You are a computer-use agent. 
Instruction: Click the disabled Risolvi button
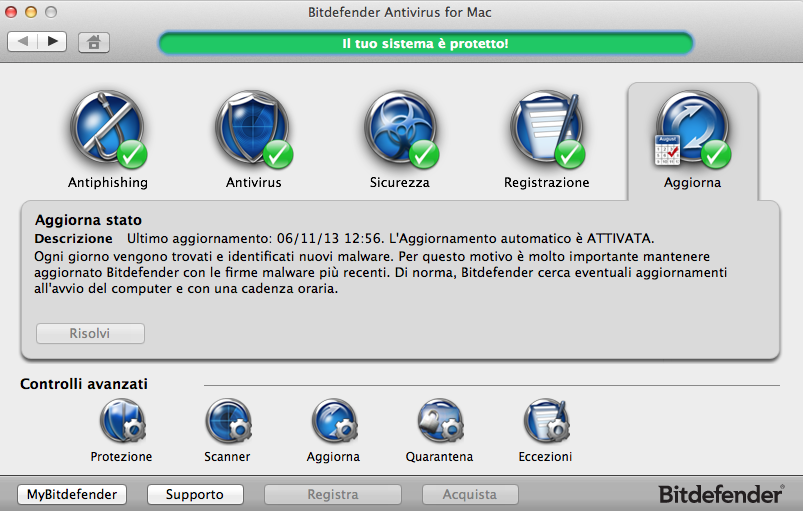(x=90, y=333)
